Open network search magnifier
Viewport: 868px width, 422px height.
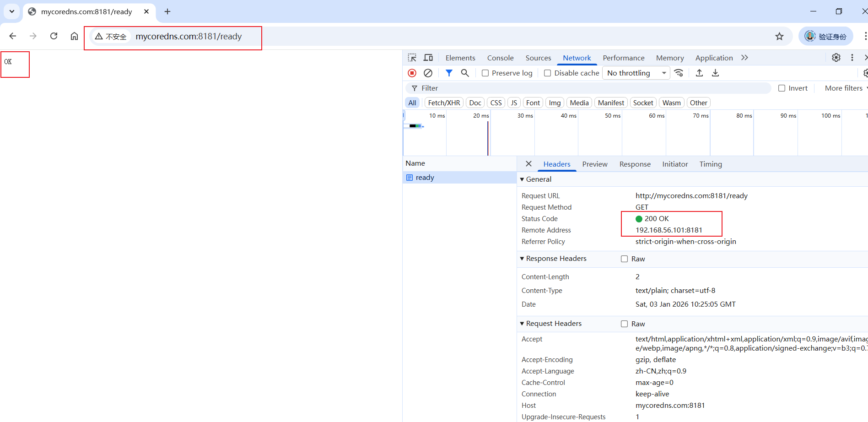(x=465, y=73)
